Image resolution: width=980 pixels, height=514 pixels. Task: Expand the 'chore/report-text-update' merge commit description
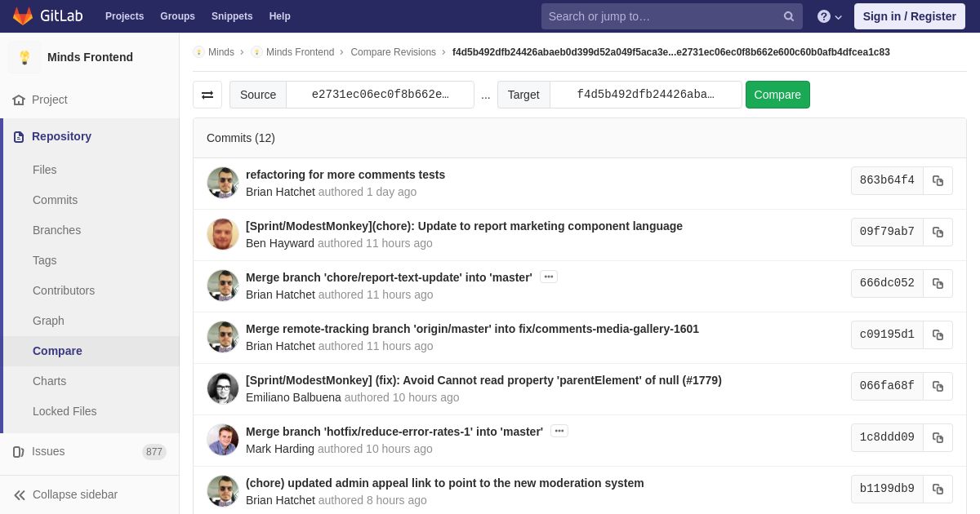[x=549, y=277]
